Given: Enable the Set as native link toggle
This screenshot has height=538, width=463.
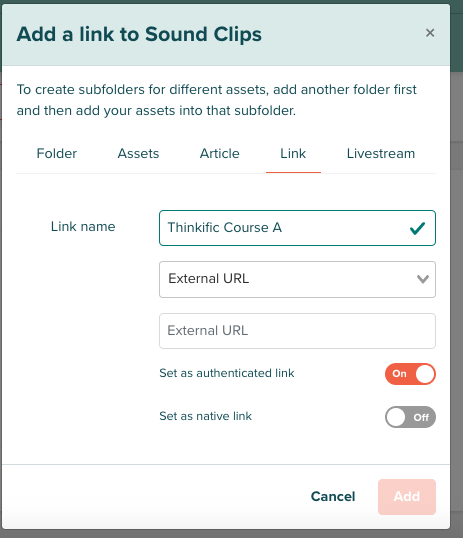Looking at the screenshot, I should tap(410, 417).
